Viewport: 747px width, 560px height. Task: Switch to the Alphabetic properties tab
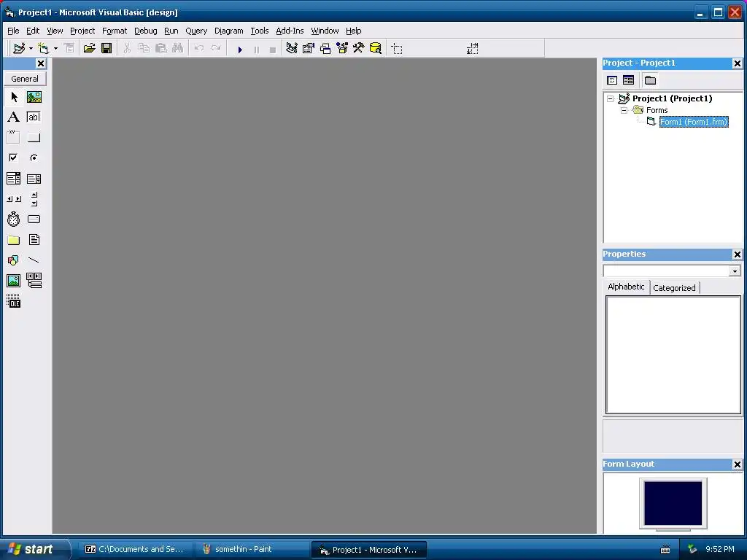coord(626,287)
